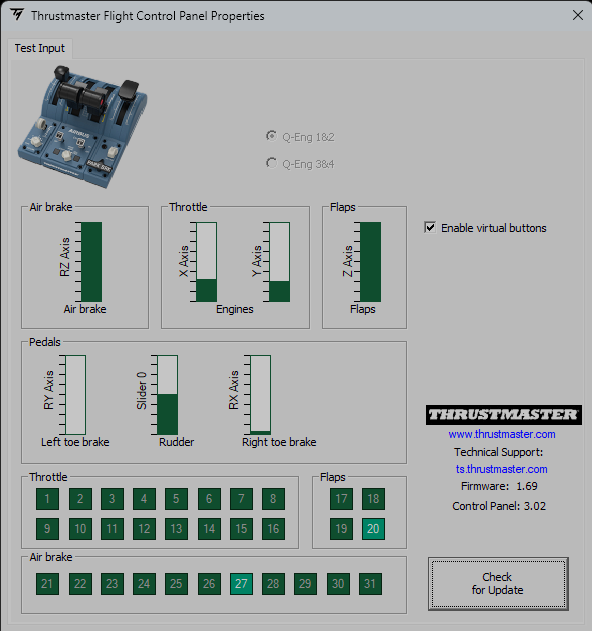Close the Flight Control Panel Properties window
The image size is (592, 631).
(578, 15)
